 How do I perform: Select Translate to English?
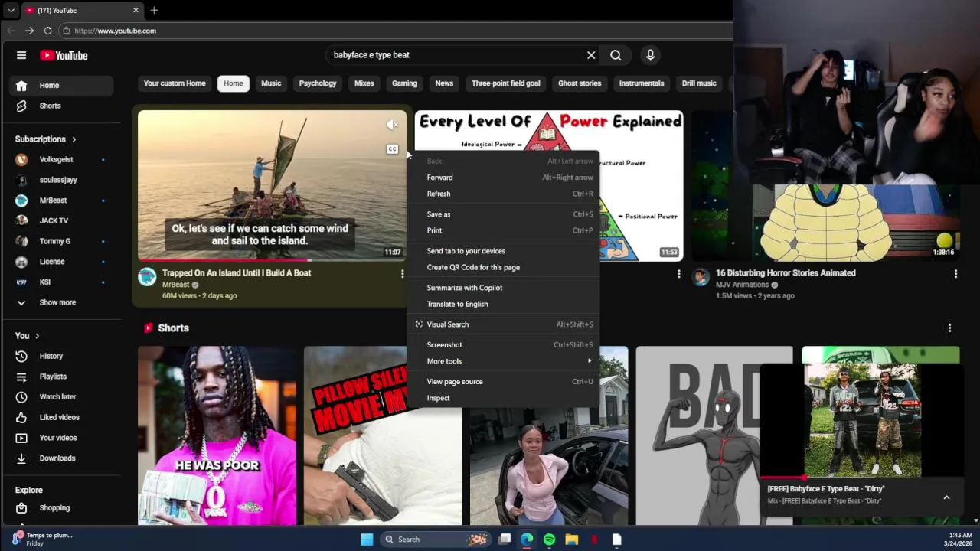(505, 304)
